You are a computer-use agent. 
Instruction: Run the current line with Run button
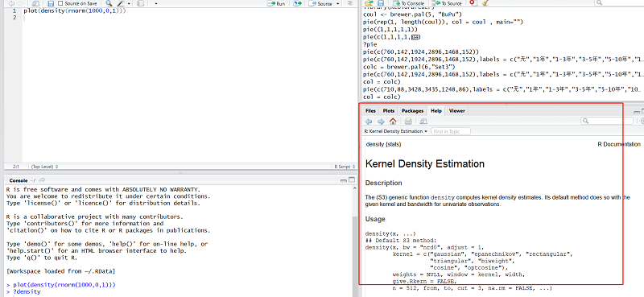276,3
